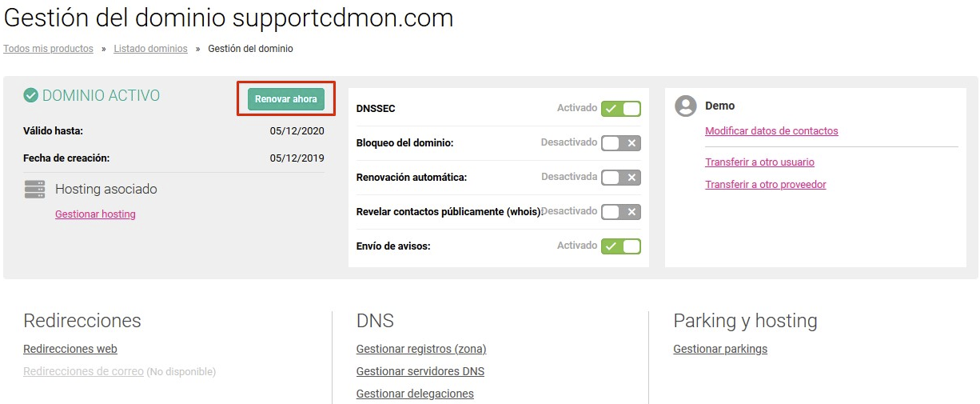Open Gestionar servidores DNS link
This screenshot has width=980, height=404.
(x=420, y=371)
